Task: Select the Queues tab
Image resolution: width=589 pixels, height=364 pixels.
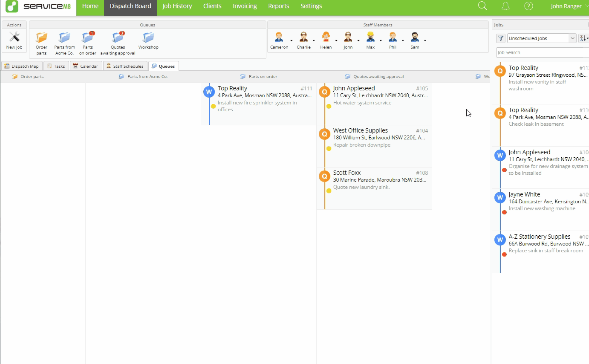Action: [163, 66]
